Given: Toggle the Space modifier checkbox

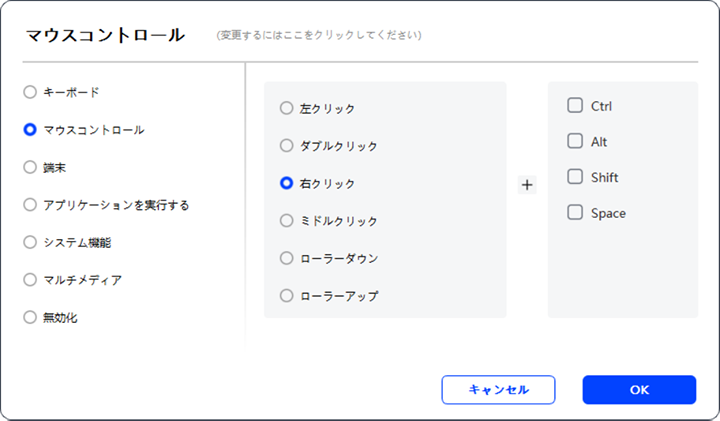Looking at the screenshot, I should (x=575, y=213).
